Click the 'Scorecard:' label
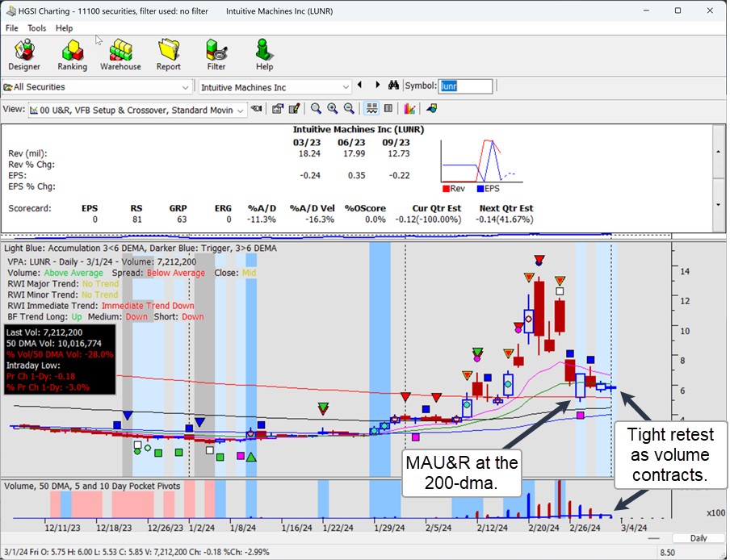The image size is (730, 560). tap(30, 208)
